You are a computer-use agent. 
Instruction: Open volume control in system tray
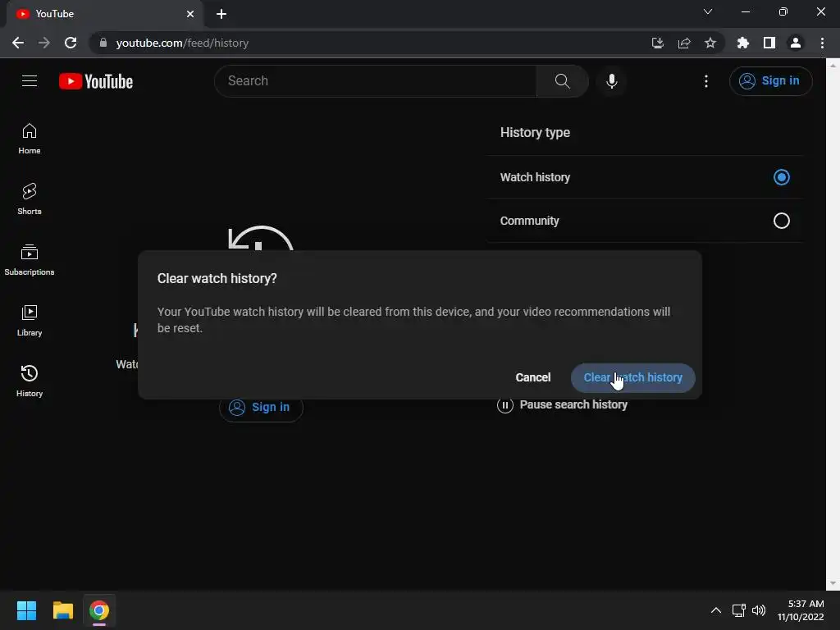[759, 610]
